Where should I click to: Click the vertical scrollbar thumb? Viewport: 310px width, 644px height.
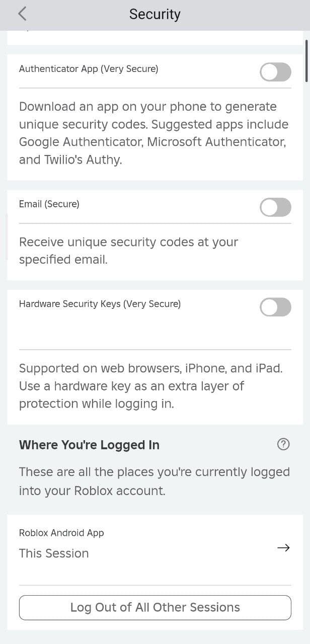(x=306, y=60)
